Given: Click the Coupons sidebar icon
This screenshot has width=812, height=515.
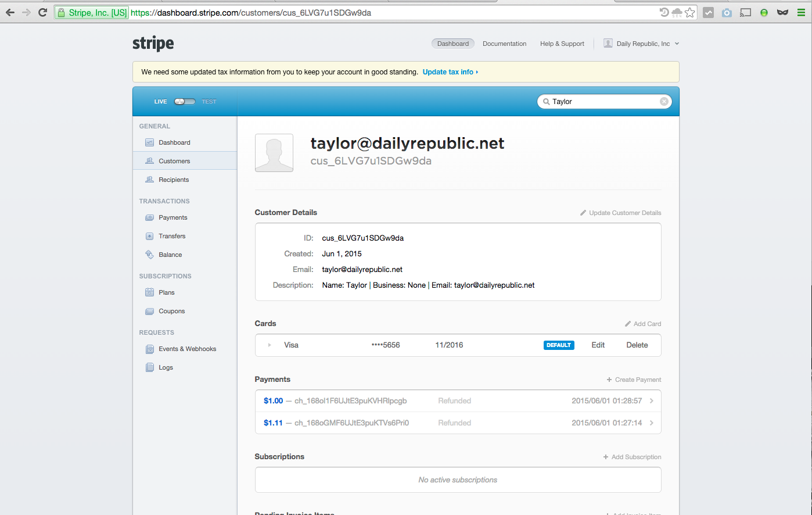Looking at the screenshot, I should 149,311.
